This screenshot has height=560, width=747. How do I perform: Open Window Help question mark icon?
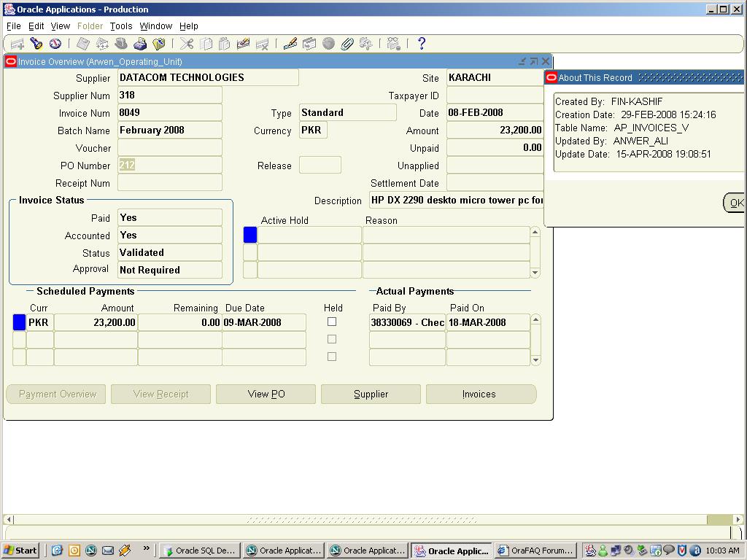pos(421,44)
